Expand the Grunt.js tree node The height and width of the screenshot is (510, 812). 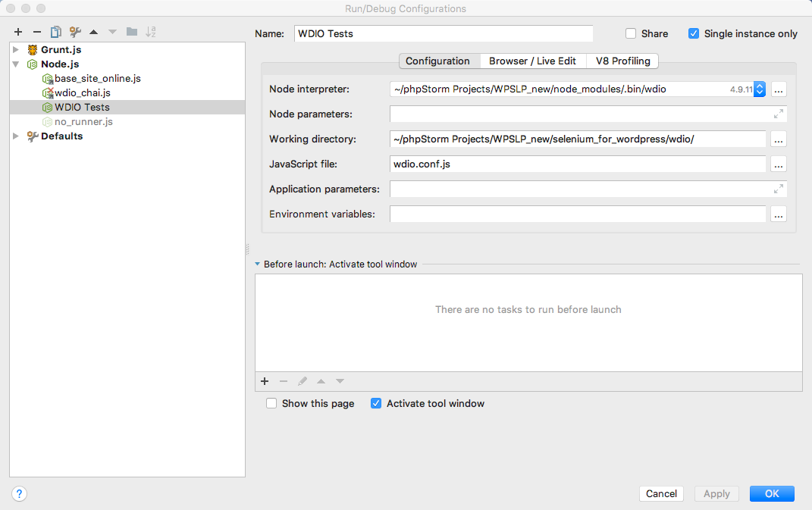point(15,49)
